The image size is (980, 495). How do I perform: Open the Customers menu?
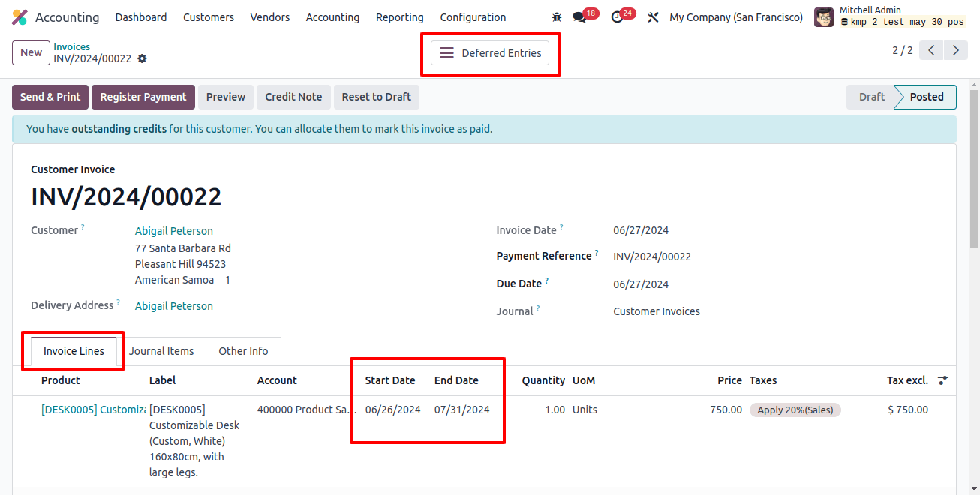pos(209,17)
